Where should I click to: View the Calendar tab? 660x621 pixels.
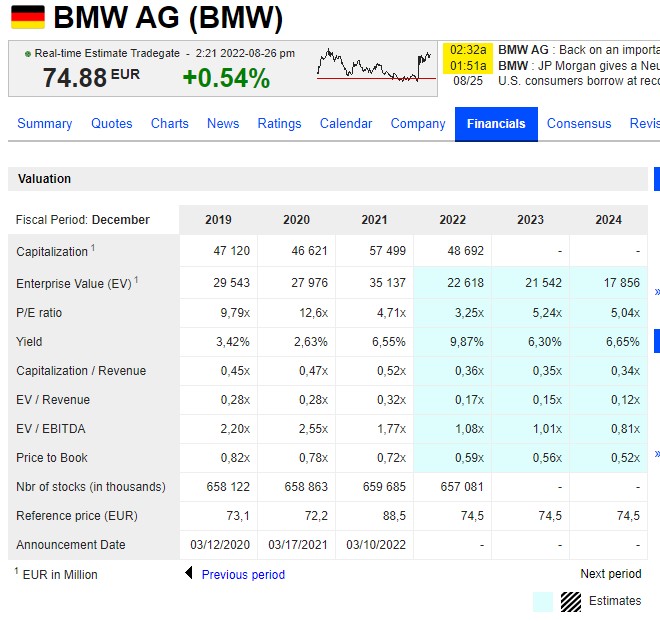346,124
